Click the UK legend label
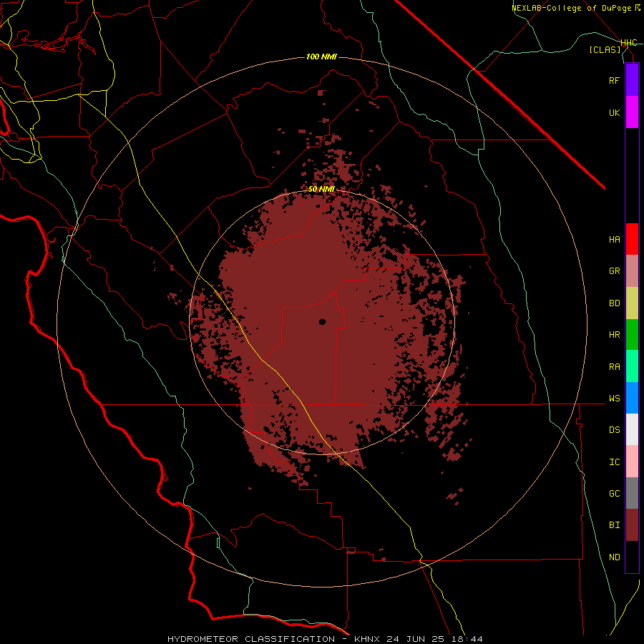 coord(614,112)
